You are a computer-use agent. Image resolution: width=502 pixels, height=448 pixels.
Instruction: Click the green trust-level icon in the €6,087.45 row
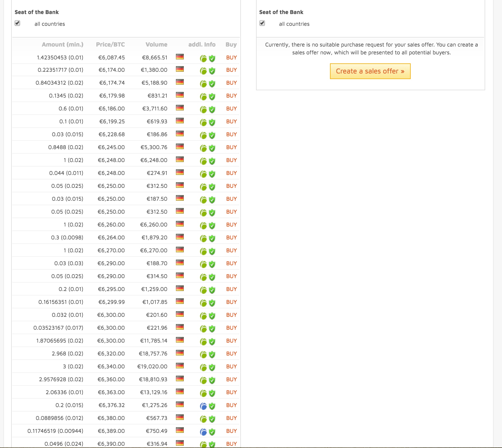tap(203, 59)
